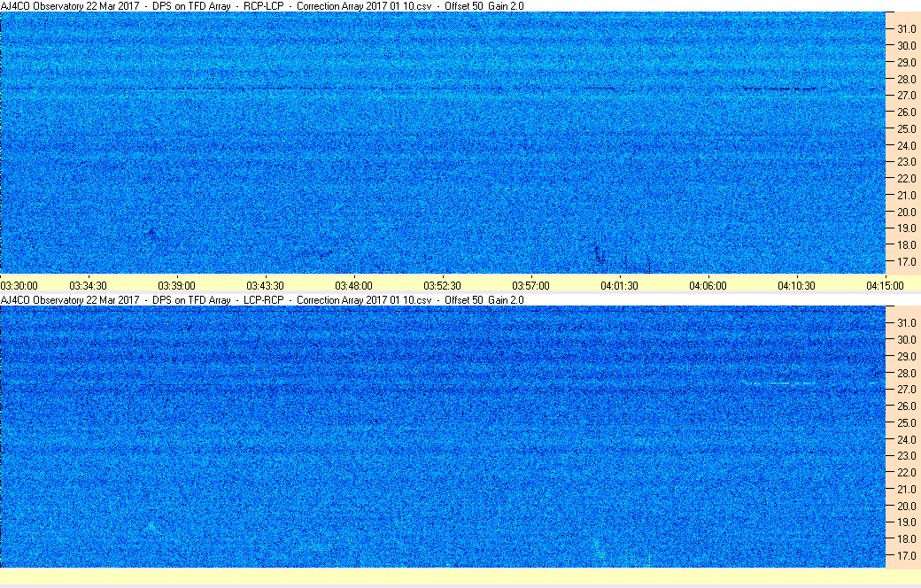Click 31.0 frequency label in LCP-RCP panel

point(906,322)
